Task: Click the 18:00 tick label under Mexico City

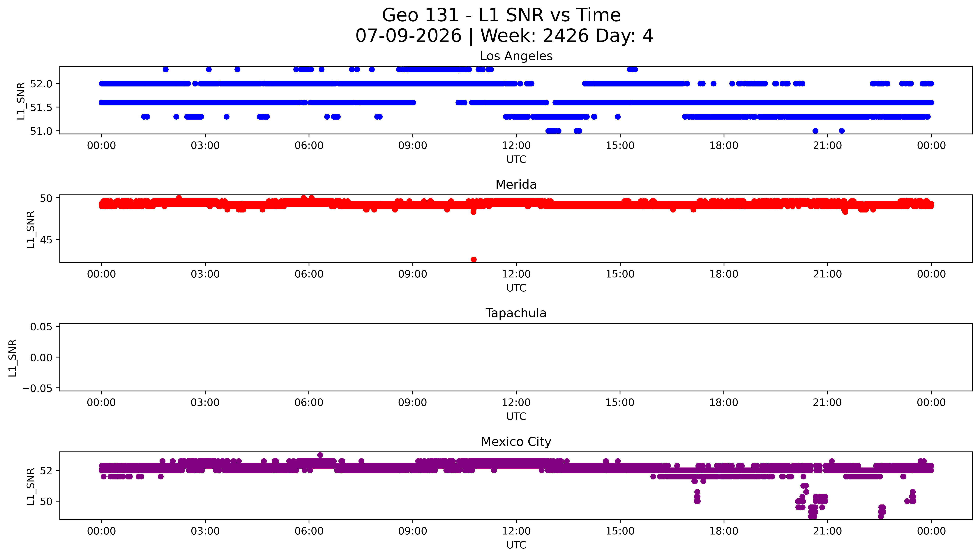Action: pos(724,531)
